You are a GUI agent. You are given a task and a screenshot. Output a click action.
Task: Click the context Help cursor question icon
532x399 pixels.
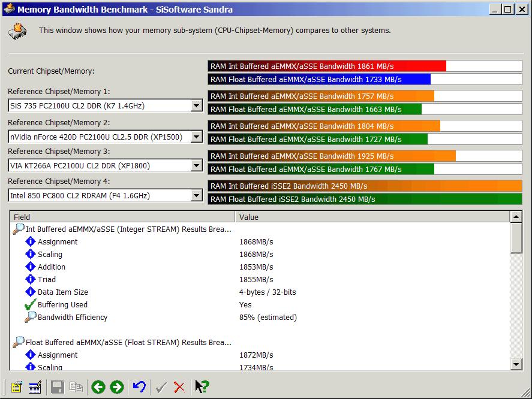[x=202, y=387]
